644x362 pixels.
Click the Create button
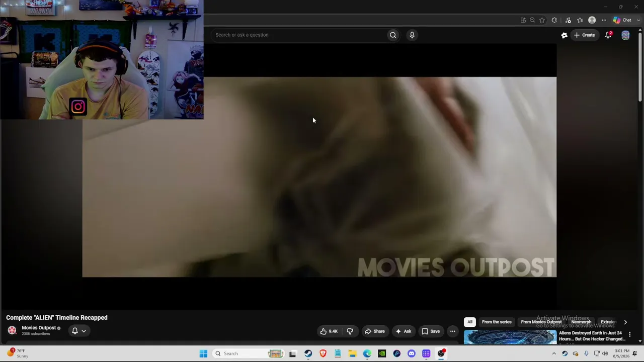pyautogui.click(x=585, y=35)
